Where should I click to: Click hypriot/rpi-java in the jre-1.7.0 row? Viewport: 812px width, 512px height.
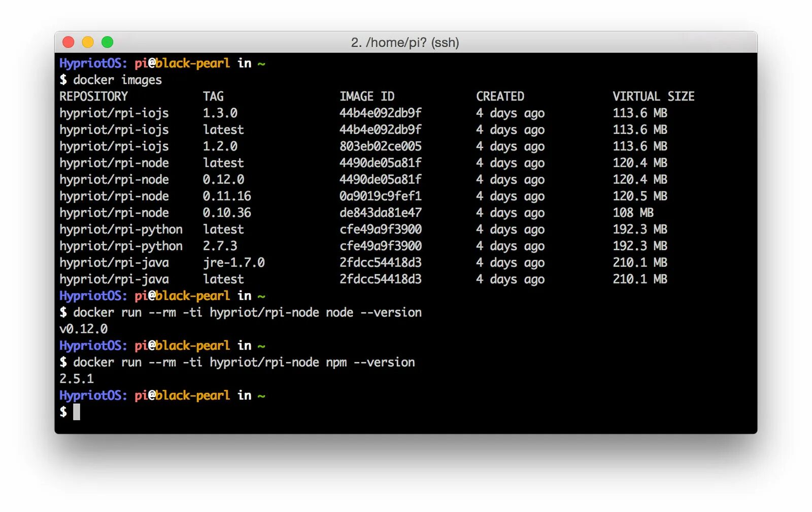(x=114, y=263)
